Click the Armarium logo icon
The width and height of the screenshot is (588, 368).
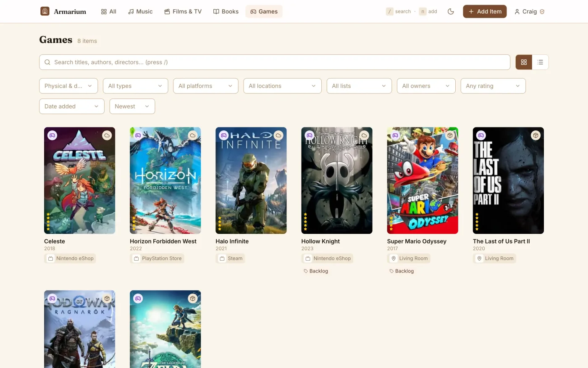coord(45,11)
